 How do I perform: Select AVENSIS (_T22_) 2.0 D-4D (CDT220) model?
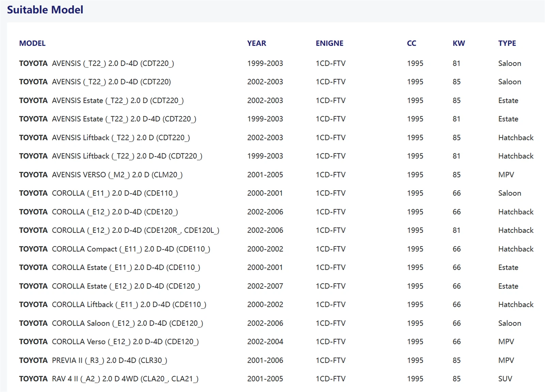coord(95,82)
